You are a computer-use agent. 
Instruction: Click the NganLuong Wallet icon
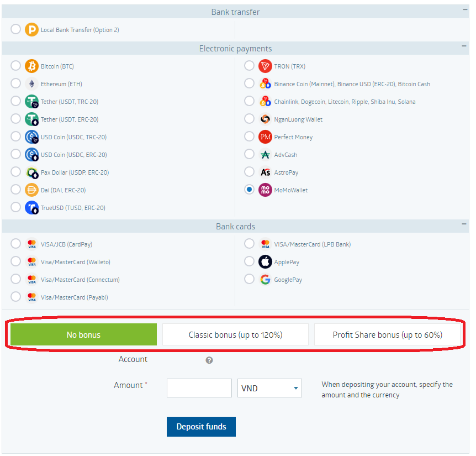pyautogui.click(x=265, y=119)
